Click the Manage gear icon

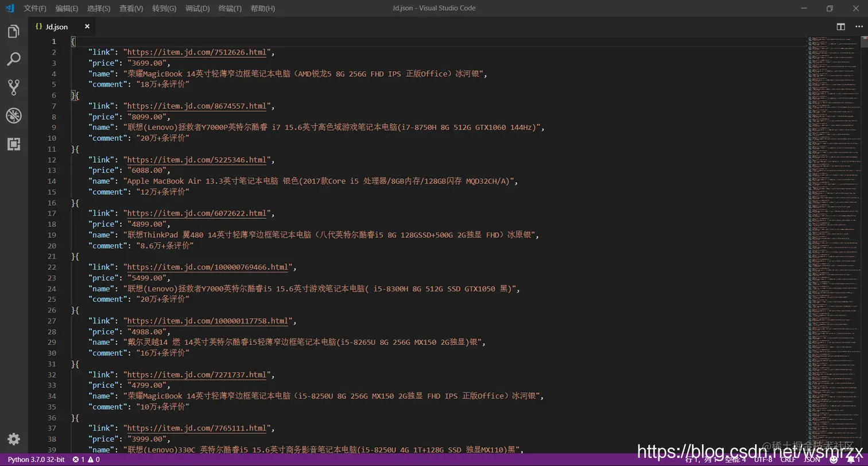(14, 438)
